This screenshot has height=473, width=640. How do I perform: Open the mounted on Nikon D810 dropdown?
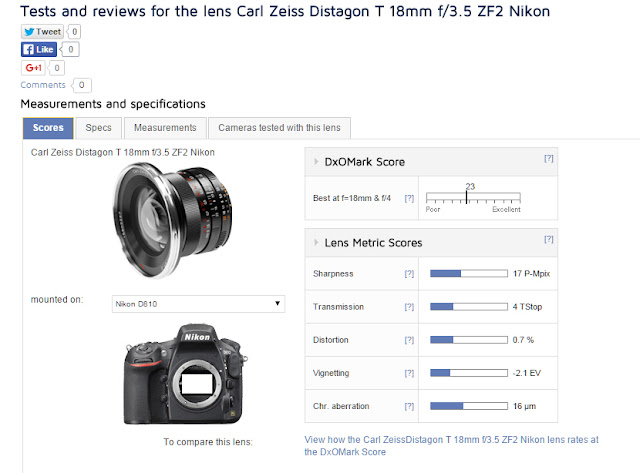click(x=198, y=304)
